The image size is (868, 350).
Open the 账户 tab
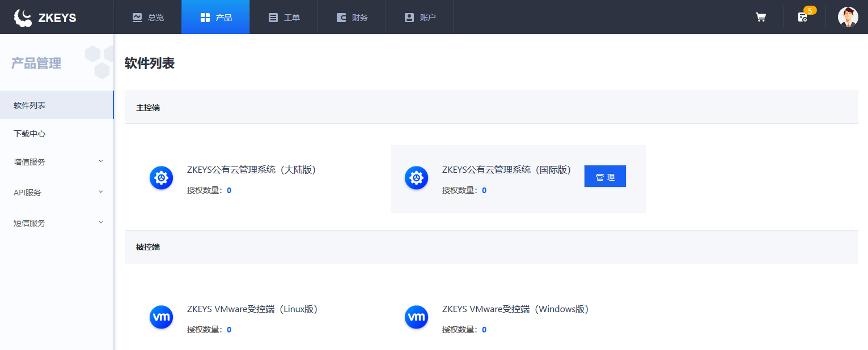click(x=420, y=17)
